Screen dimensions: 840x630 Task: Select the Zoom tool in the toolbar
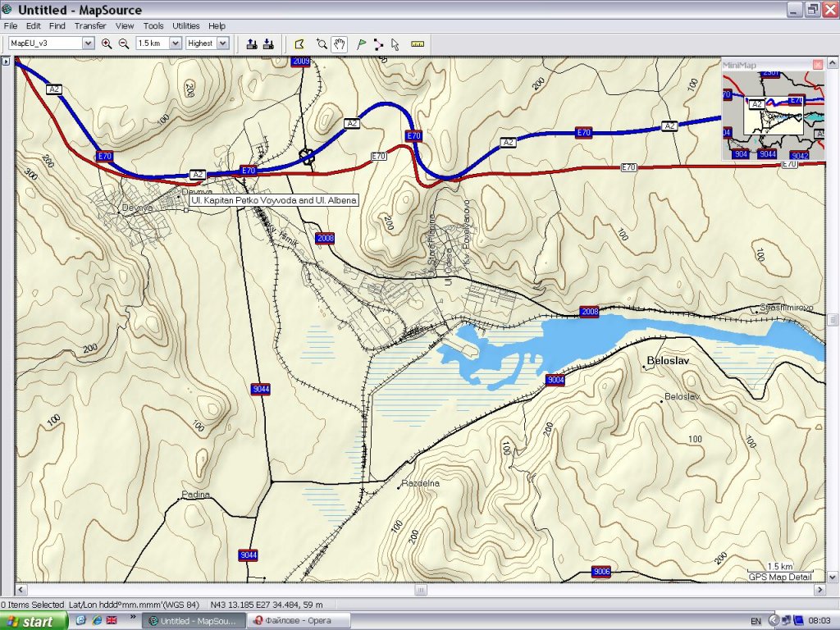pyautogui.click(x=322, y=44)
